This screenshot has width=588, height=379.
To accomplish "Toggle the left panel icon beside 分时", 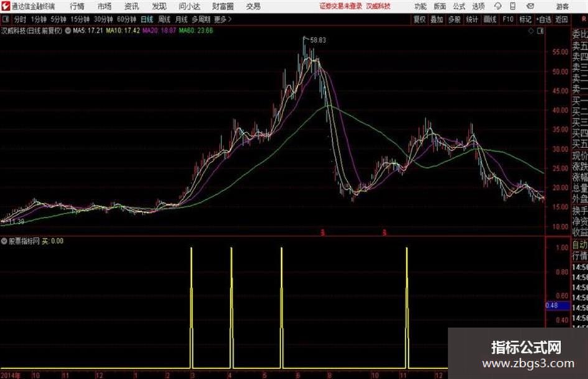I will pyautogui.click(x=5, y=19).
